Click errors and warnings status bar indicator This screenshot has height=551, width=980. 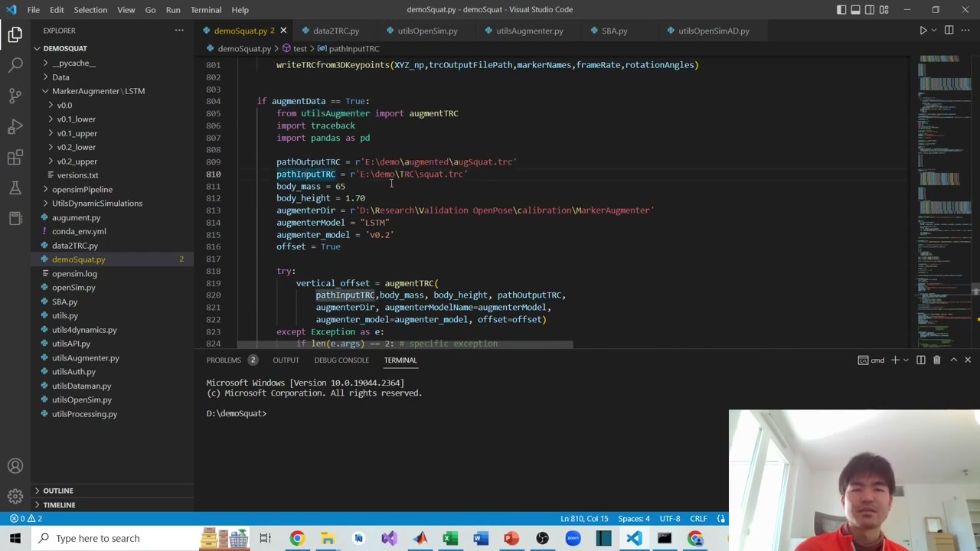click(x=25, y=519)
